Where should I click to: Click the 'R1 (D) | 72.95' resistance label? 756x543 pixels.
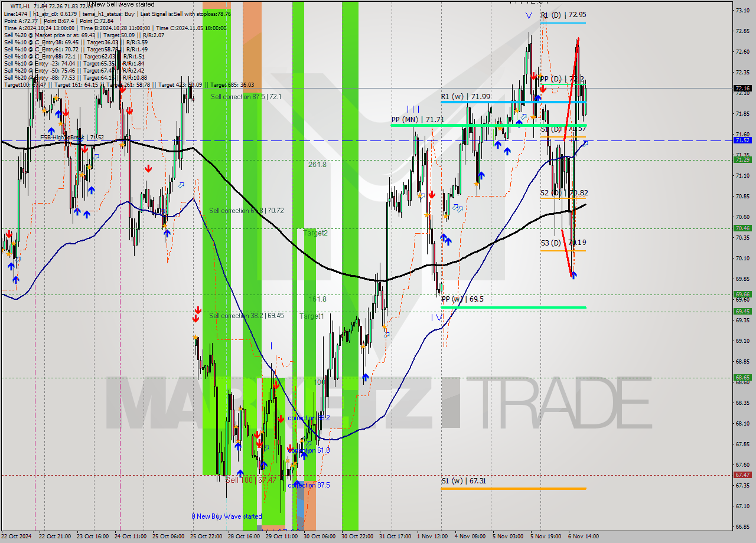click(563, 15)
